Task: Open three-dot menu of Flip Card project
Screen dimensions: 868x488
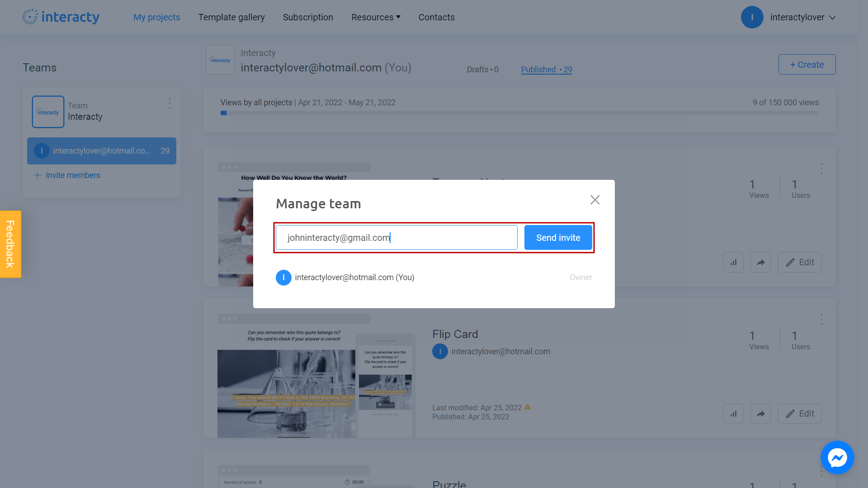Action: pyautogui.click(x=821, y=320)
